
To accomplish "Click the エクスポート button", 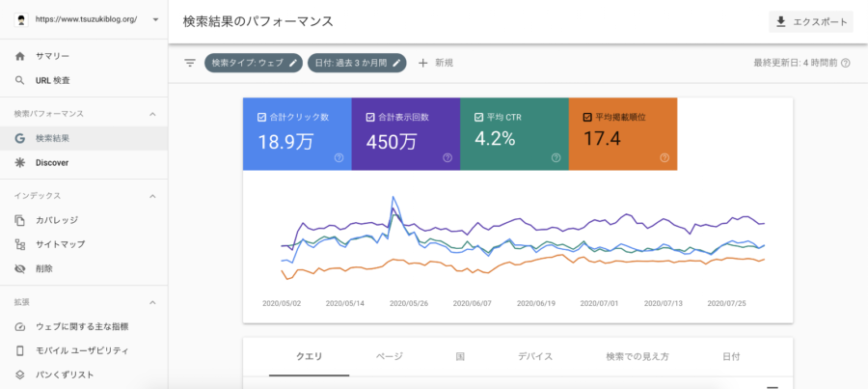I will 811,21.
